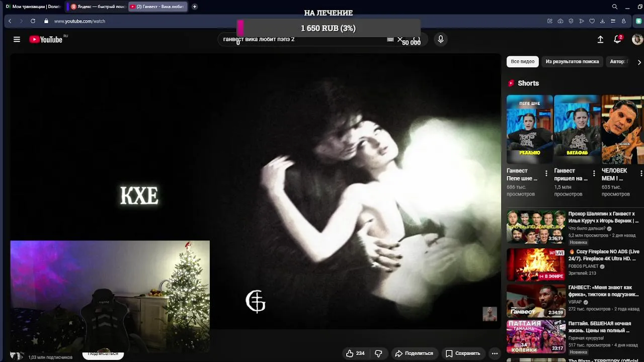Open the browser downloads icon
This screenshot has height=362, width=644.
(x=603, y=21)
